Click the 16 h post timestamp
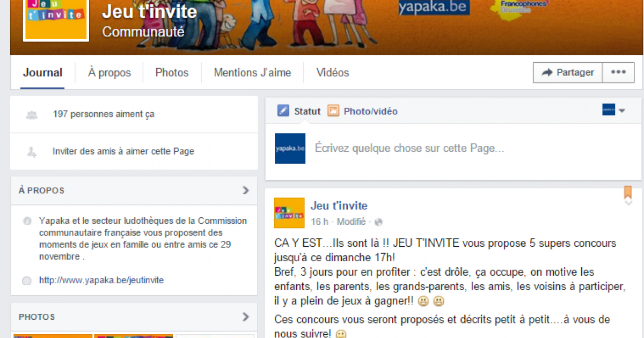 pyautogui.click(x=319, y=222)
